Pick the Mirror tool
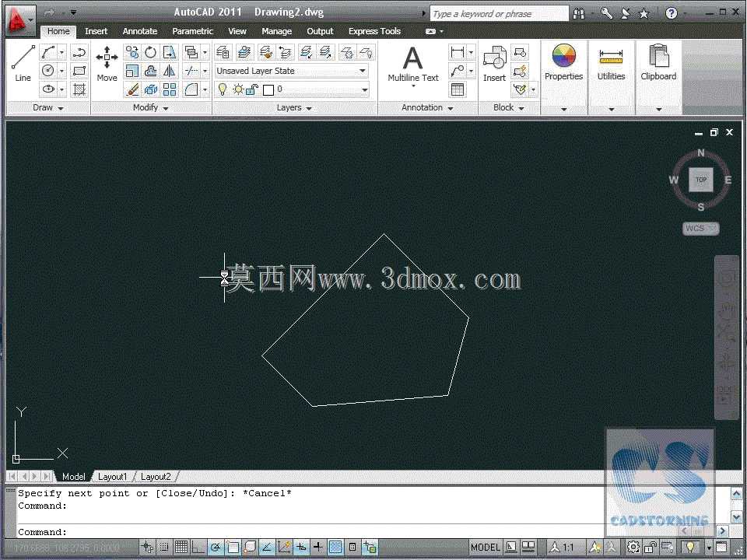The height and width of the screenshot is (560, 747). coord(169,71)
